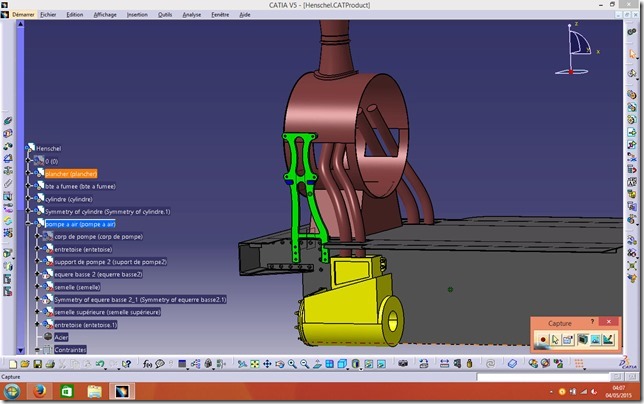Select Vector mode icon in Capture toolbar
Screen dimensions: 644x404
coord(608,340)
